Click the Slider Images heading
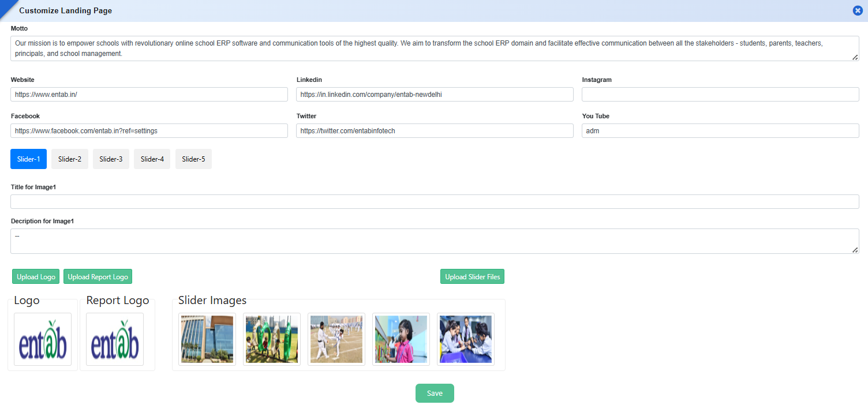868x416 pixels. click(x=212, y=300)
